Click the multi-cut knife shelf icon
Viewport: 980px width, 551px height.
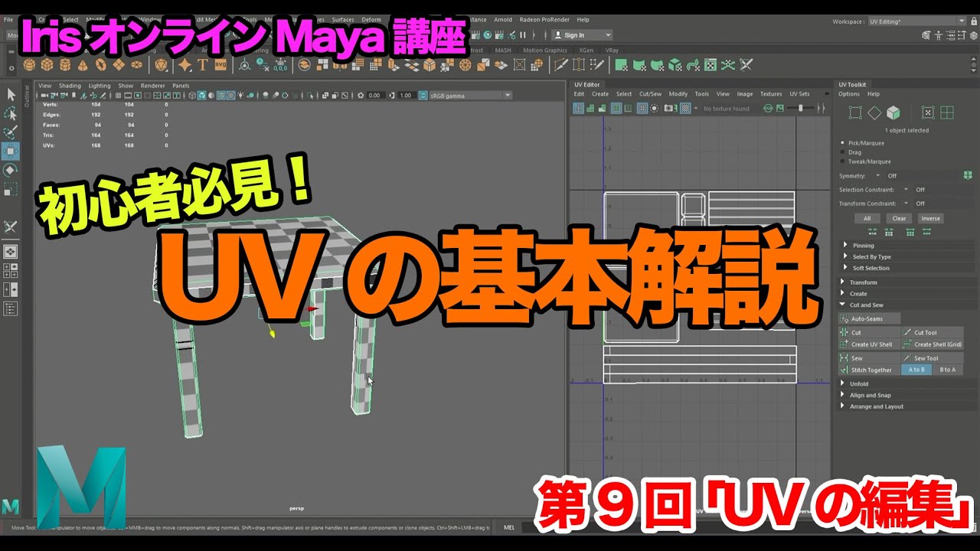[561, 65]
